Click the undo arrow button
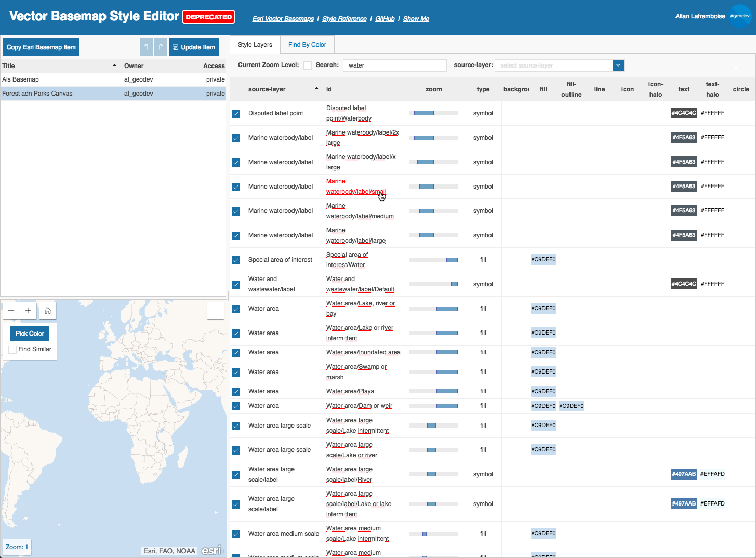 tap(146, 47)
